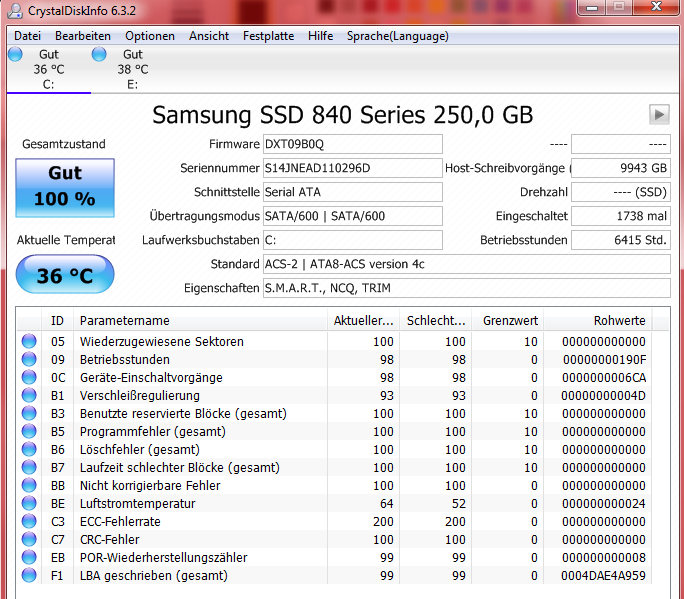Open the Festplatte menu

[x=268, y=36]
